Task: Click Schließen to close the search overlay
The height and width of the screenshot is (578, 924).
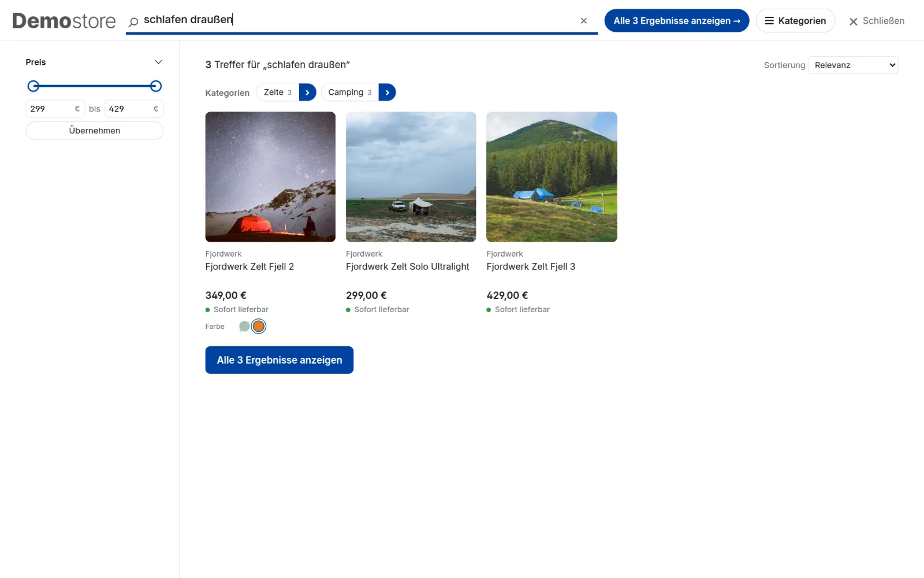Action: 877,21
